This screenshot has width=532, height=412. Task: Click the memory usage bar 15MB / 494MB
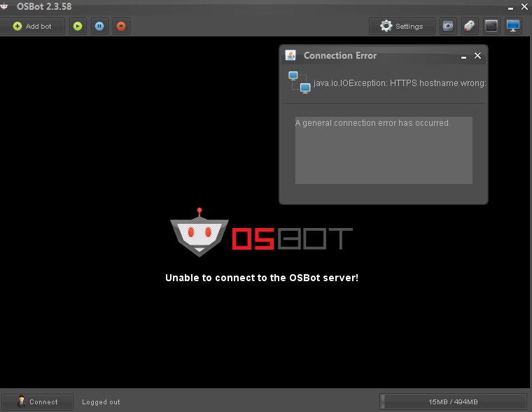click(x=453, y=402)
